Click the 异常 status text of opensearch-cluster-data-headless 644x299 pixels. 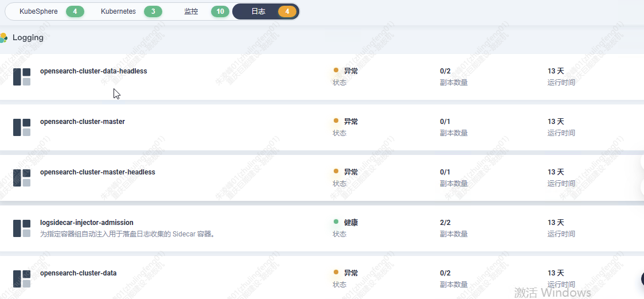click(351, 71)
